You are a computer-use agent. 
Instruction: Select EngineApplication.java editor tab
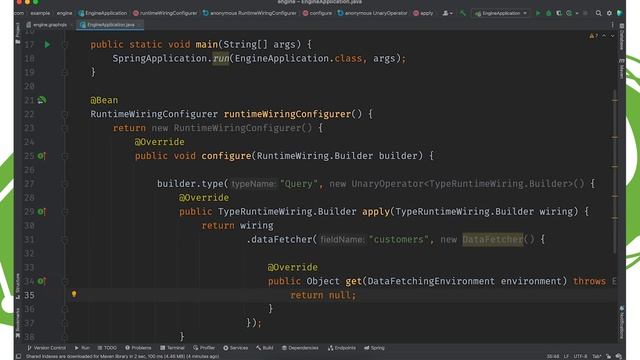coord(110,25)
